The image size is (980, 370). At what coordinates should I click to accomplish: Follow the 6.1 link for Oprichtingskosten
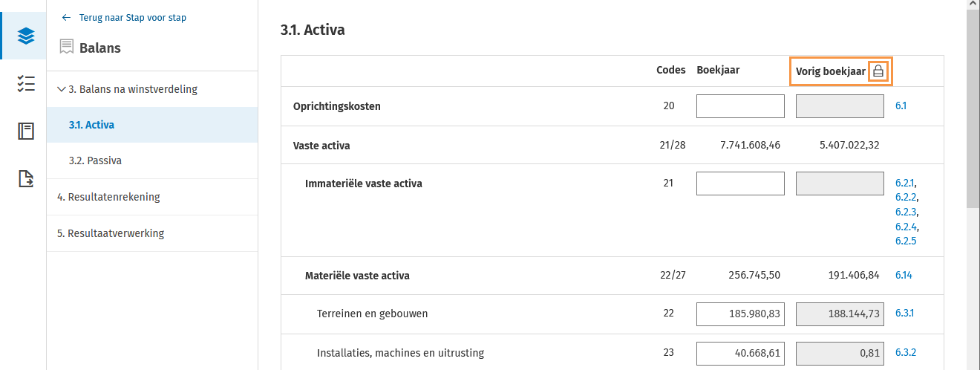pos(901,106)
